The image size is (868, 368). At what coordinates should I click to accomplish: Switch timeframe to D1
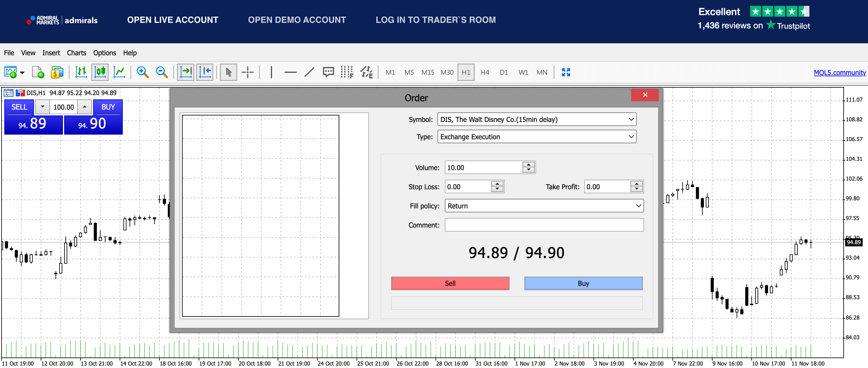click(x=504, y=72)
